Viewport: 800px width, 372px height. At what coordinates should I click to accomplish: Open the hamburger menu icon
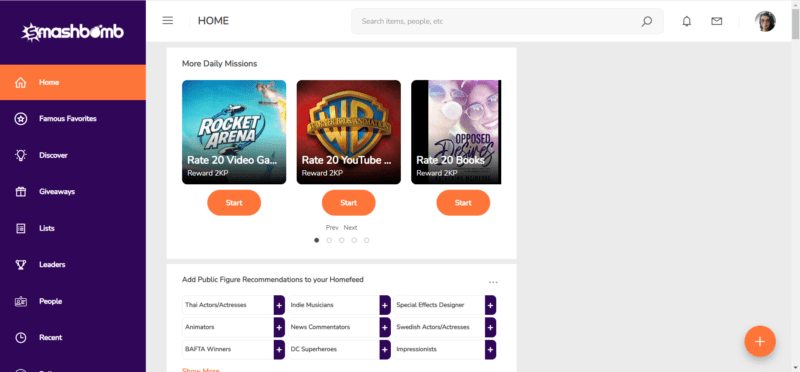pos(168,21)
